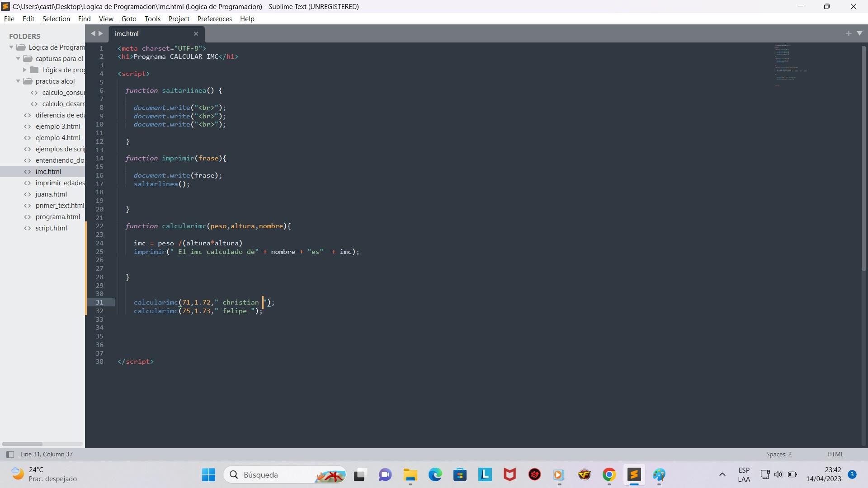The height and width of the screenshot is (488, 868).
Task: Open the Edit menu
Action: pos(28,19)
